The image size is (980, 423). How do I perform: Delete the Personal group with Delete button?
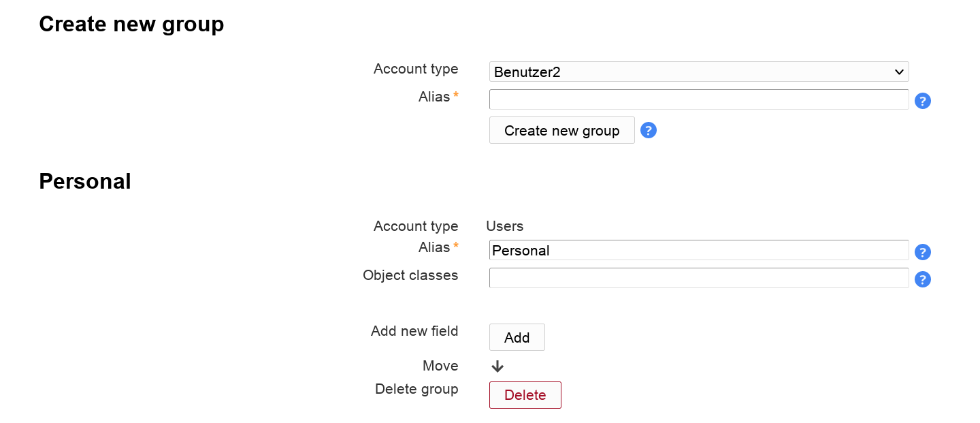525,395
